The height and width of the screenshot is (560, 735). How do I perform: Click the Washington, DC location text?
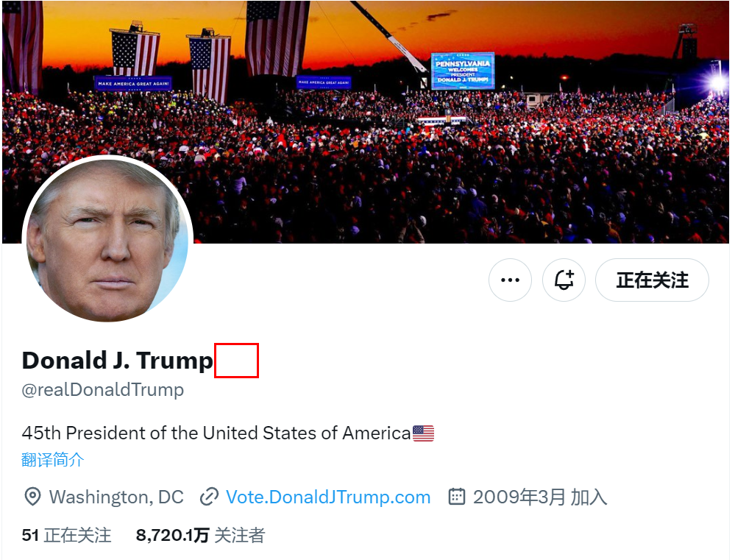116,497
